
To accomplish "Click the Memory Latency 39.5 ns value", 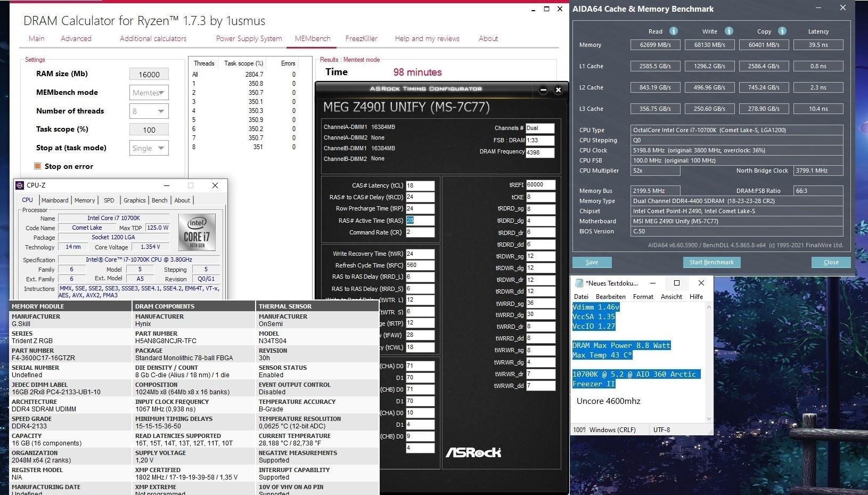I will [x=818, y=45].
